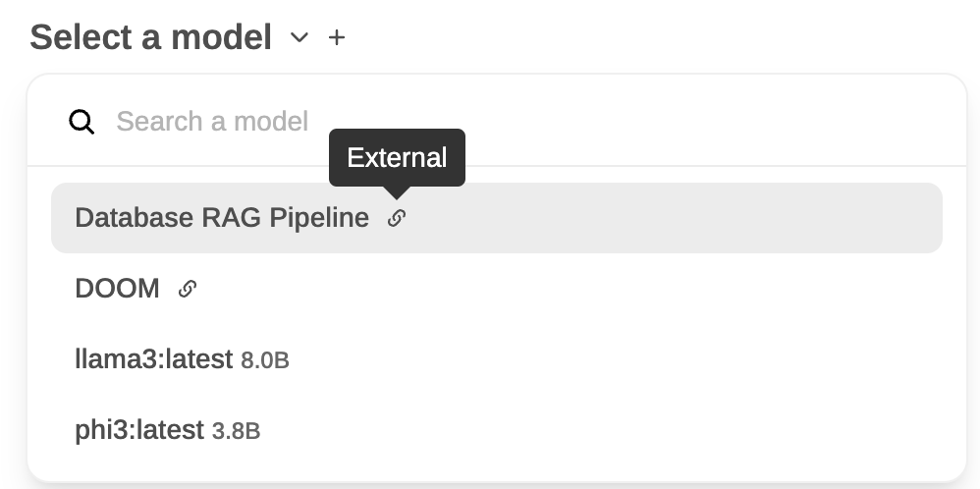Image resolution: width=980 pixels, height=489 pixels.
Task: Click the magnifying glass search icon
Action: click(x=82, y=122)
